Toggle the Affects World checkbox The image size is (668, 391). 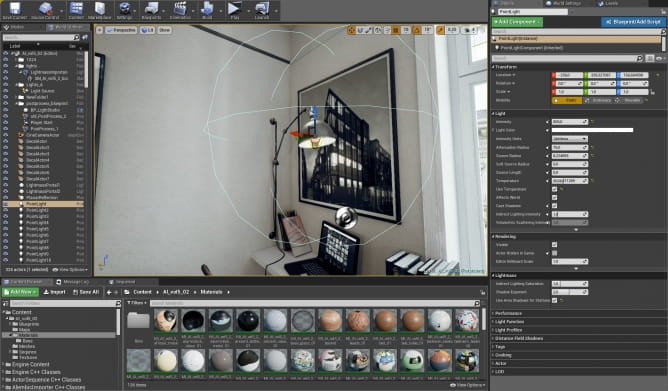tap(554, 197)
